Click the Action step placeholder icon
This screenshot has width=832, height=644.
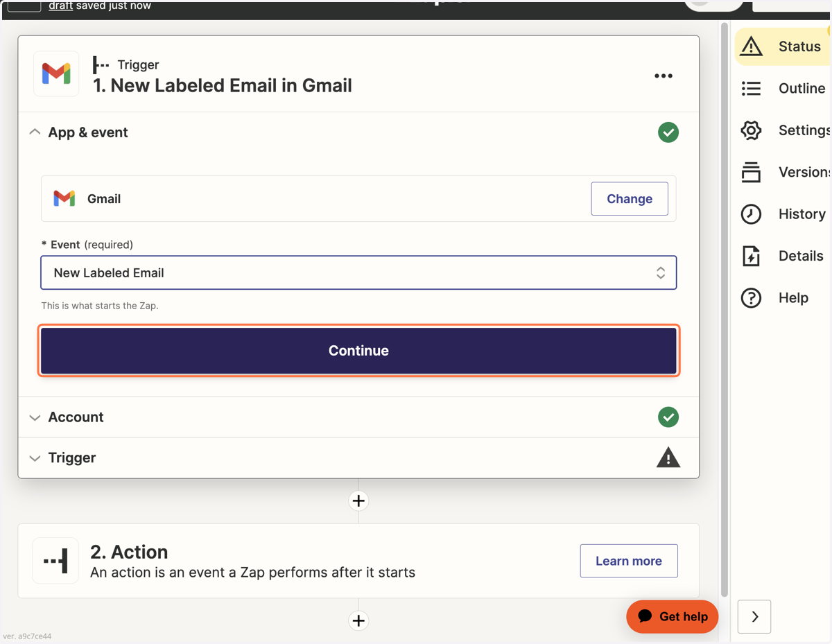(55, 560)
